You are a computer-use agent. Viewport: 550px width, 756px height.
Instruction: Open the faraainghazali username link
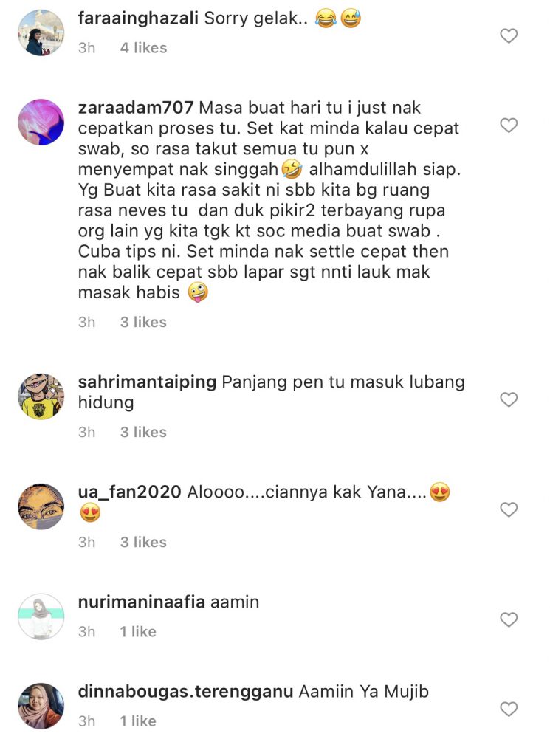point(138,18)
